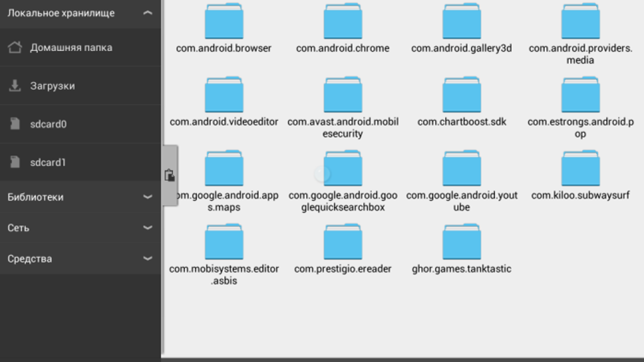Select sdcard0 storage
The height and width of the screenshot is (362, 644).
[48, 124]
